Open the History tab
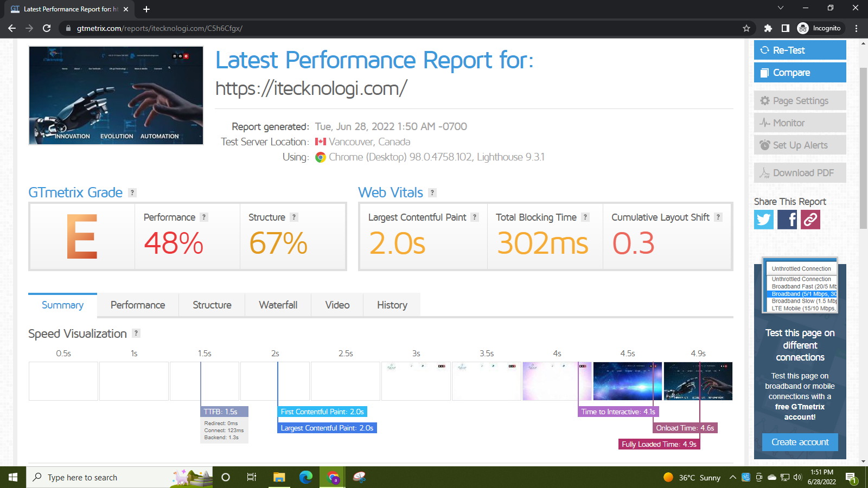 click(392, 305)
